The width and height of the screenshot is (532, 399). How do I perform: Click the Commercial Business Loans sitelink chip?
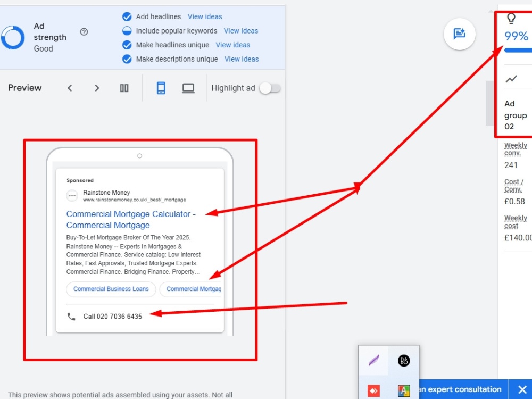[x=111, y=289]
